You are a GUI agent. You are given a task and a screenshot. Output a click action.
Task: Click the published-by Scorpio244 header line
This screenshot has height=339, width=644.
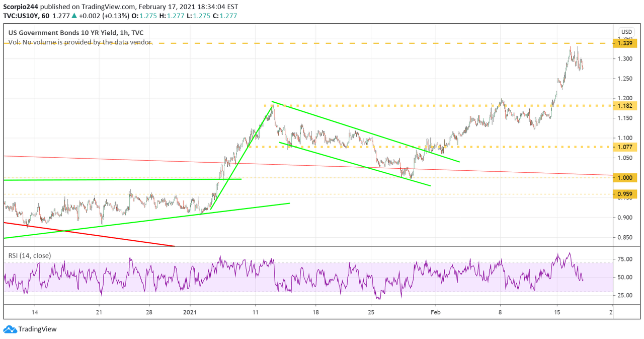coord(121,7)
